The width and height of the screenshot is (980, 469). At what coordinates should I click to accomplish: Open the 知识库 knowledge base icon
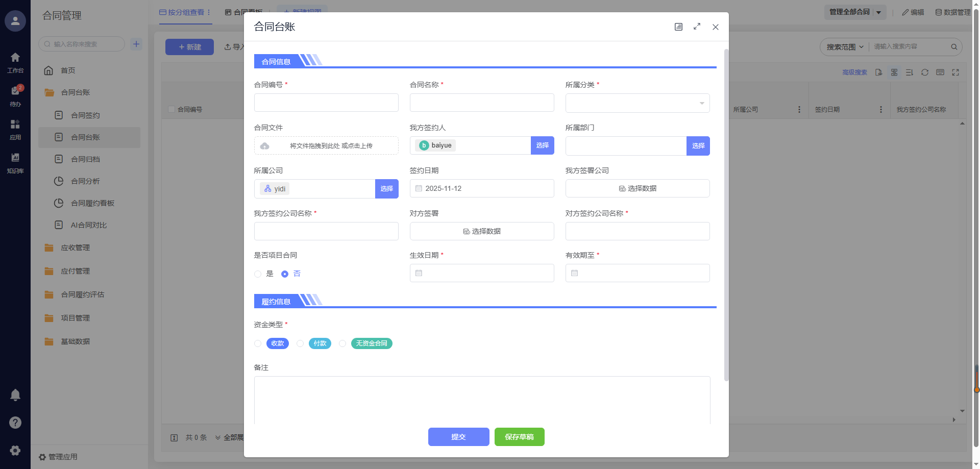(15, 162)
